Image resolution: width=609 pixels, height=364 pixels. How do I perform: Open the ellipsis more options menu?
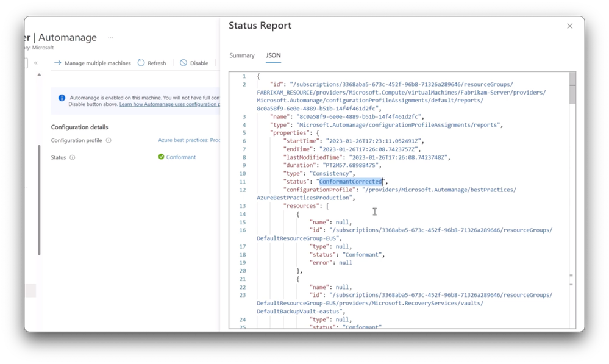pyautogui.click(x=110, y=38)
